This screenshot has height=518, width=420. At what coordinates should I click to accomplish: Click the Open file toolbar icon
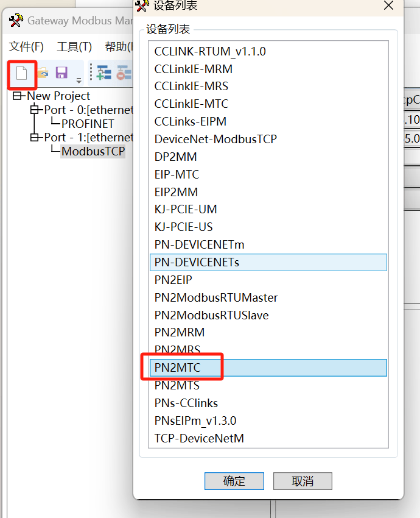coord(43,73)
